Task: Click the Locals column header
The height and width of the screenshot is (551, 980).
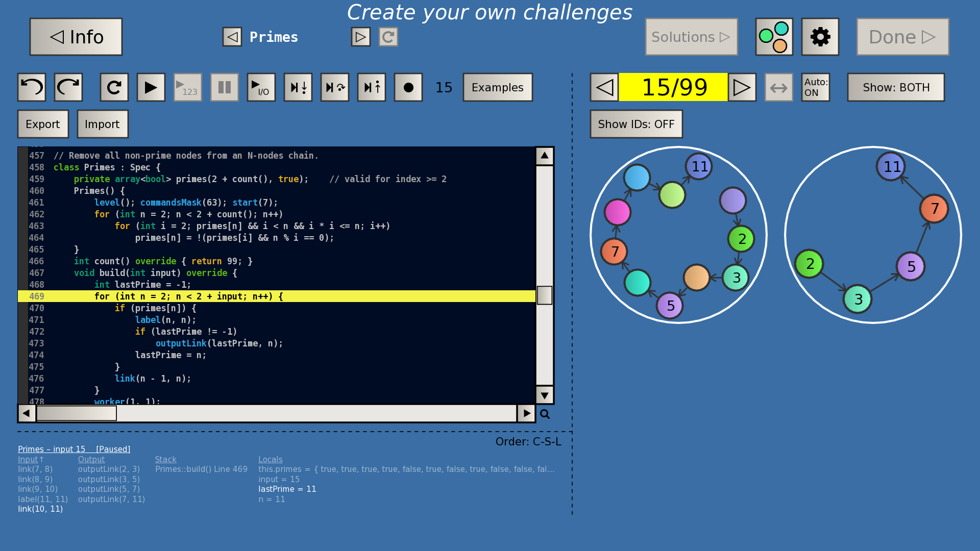Action: 271,459
